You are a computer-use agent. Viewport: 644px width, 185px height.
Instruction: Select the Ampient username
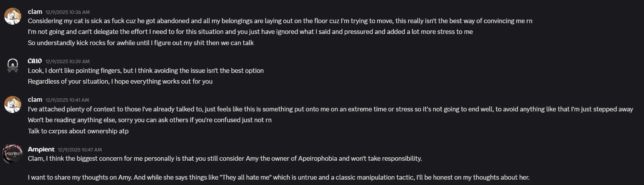click(41, 149)
